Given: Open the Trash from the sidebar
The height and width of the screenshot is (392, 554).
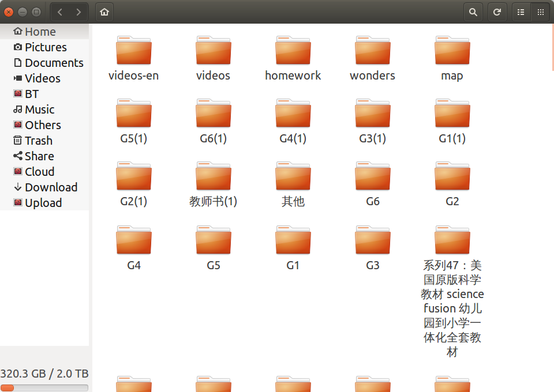Looking at the screenshot, I should (38, 140).
